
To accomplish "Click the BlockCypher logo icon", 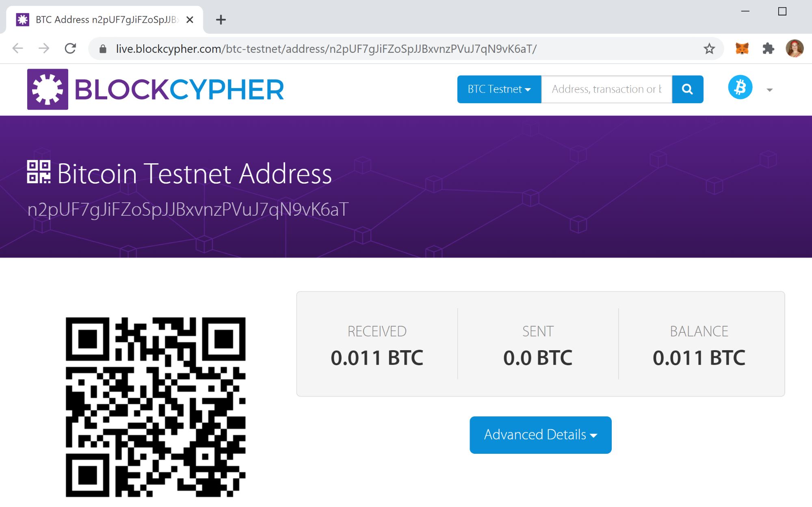I will (x=48, y=89).
